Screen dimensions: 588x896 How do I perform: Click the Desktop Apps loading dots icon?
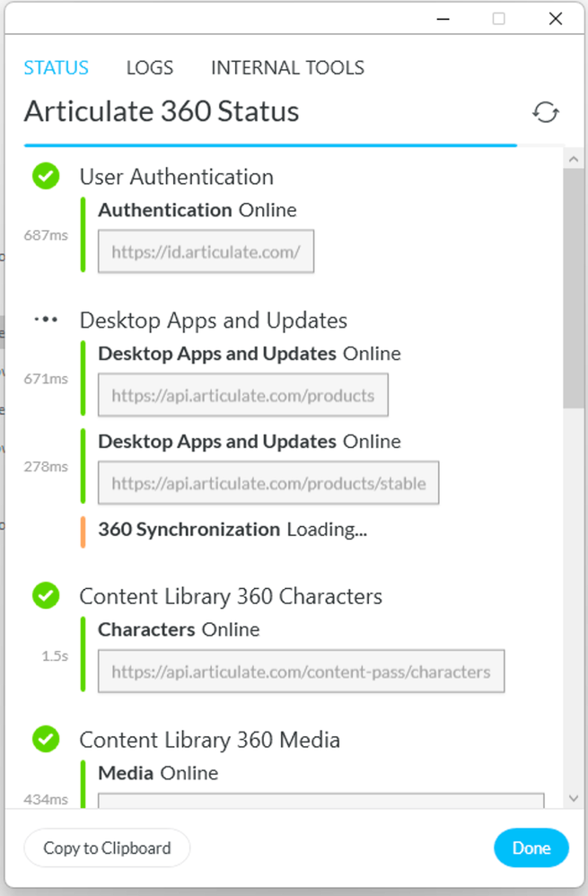46,320
